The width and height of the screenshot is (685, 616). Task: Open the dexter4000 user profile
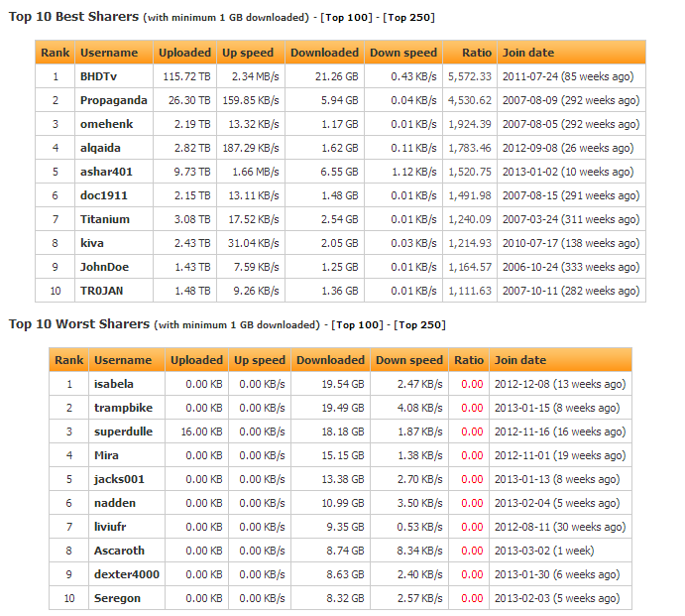point(127,574)
